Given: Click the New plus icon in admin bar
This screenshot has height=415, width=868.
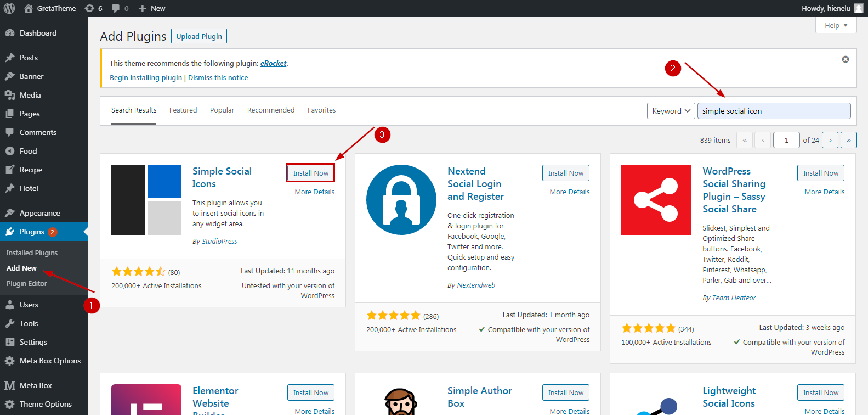Looking at the screenshot, I should click(143, 8).
